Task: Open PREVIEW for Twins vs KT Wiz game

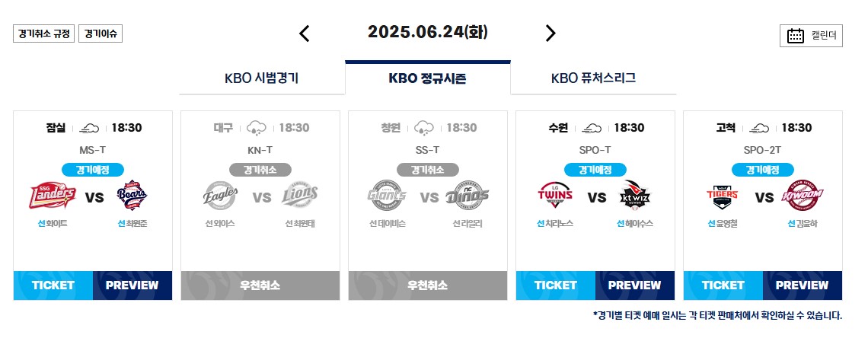Action: coord(635,285)
